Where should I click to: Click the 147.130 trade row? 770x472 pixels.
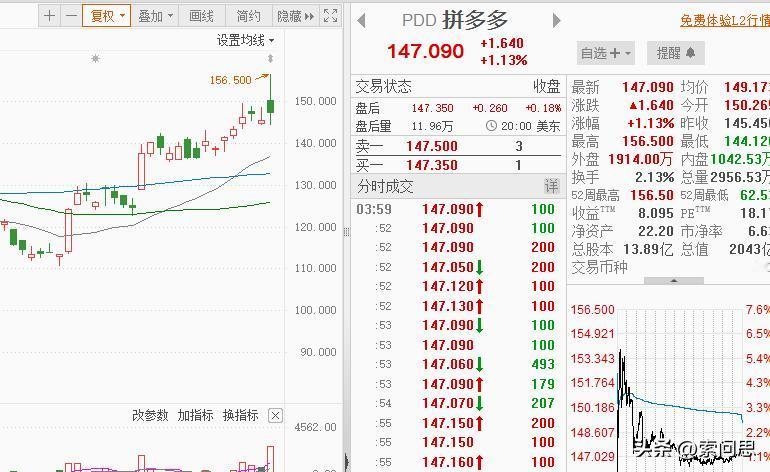[x=458, y=306]
